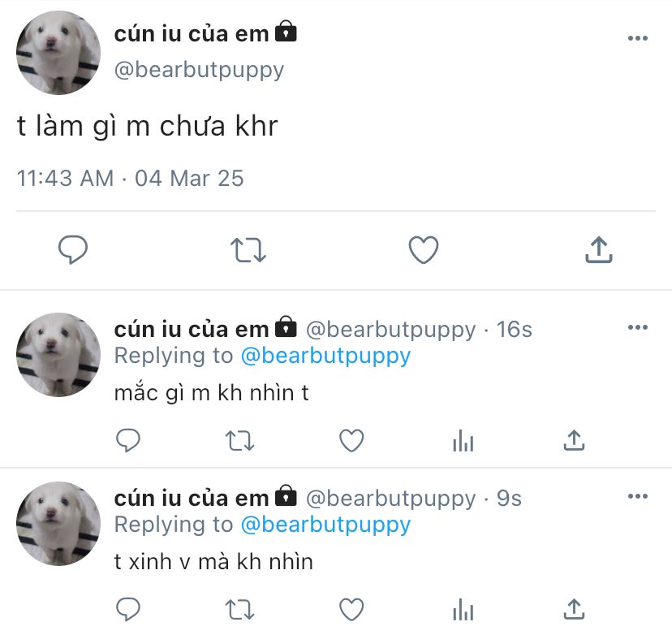This screenshot has width=672, height=635.
Task: Share the main tweet via share icon
Action: tap(599, 249)
